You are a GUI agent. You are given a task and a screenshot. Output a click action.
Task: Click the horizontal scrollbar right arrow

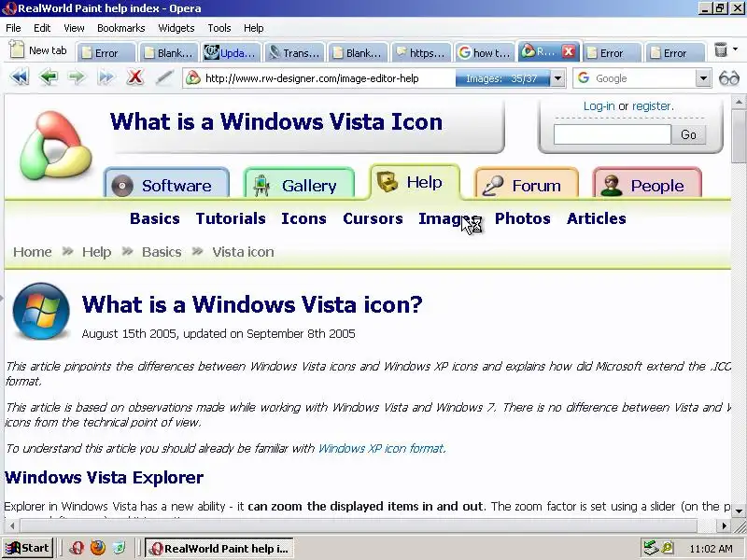click(725, 526)
